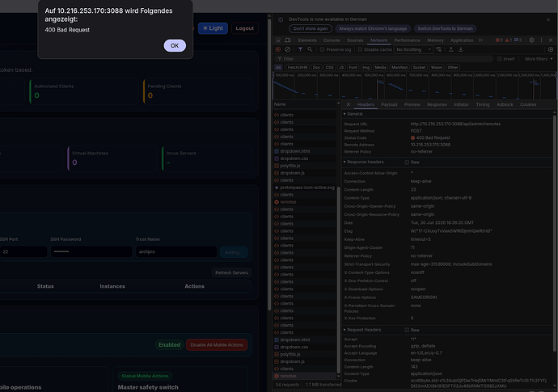Open the network conditions wifi icon

(x=439, y=49)
